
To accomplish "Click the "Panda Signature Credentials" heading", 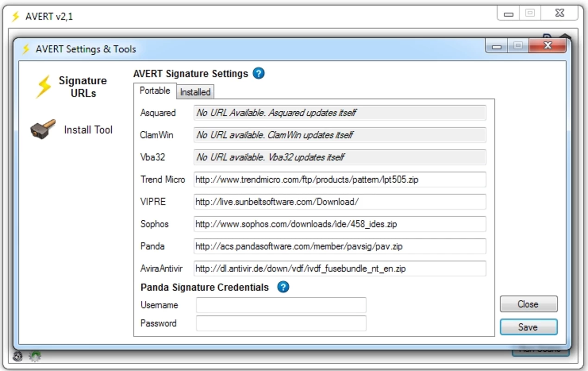I will pos(204,288).
